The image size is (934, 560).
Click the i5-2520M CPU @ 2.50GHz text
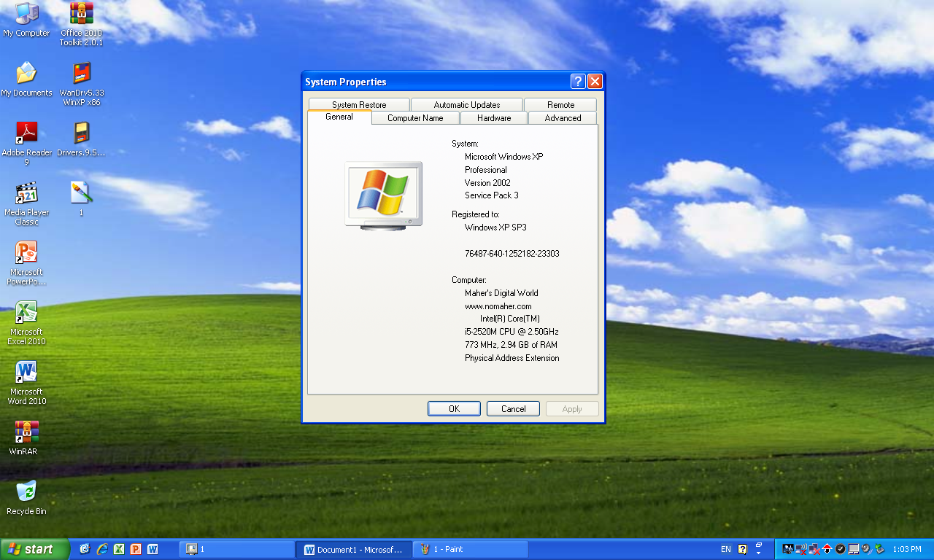[512, 332]
